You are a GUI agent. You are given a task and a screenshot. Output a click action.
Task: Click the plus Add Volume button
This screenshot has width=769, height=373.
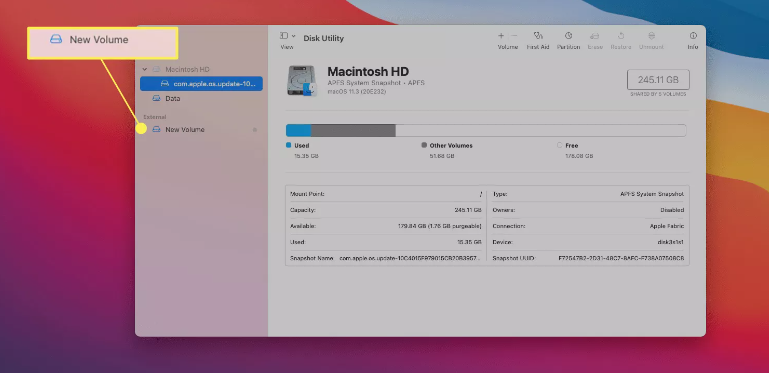pyautogui.click(x=501, y=36)
